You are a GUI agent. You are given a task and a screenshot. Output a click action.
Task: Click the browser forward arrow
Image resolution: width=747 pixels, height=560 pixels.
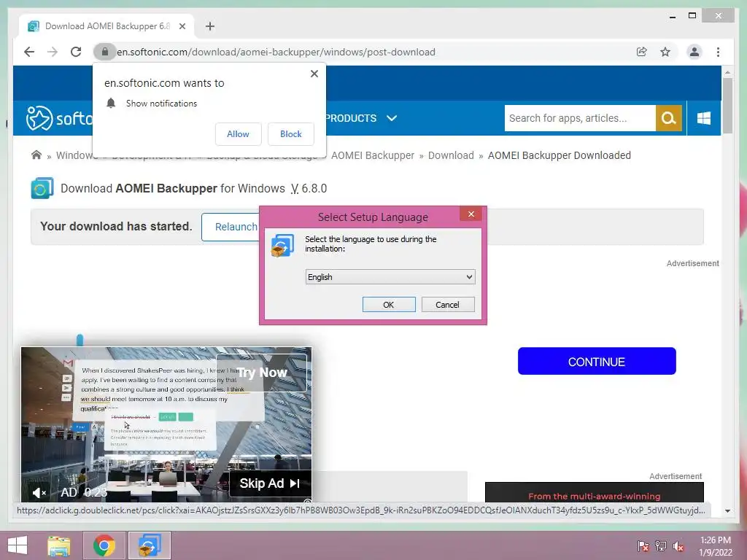tap(53, 52)
